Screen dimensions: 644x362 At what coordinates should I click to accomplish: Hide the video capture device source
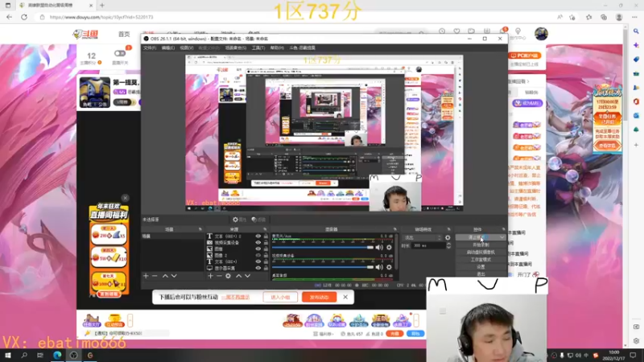click(x=258, y=243)
